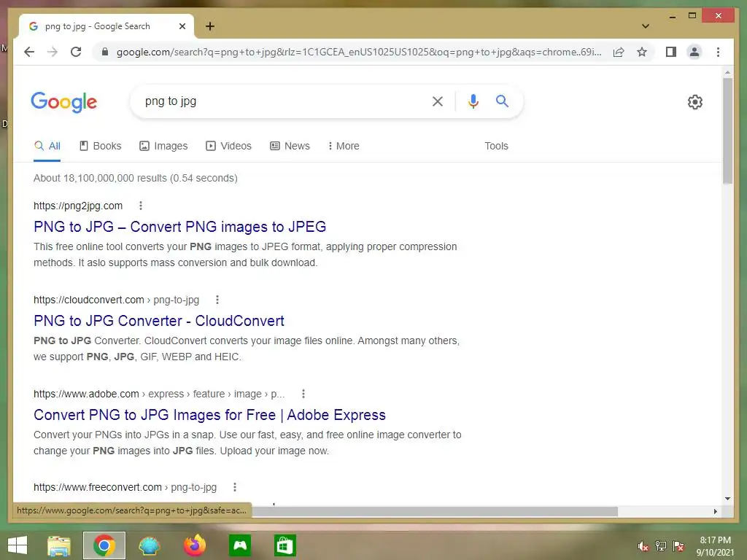Image resolution: width=747 pixels, height=560 pixels.
Task: Switch to News results
Action: [290, 146]
